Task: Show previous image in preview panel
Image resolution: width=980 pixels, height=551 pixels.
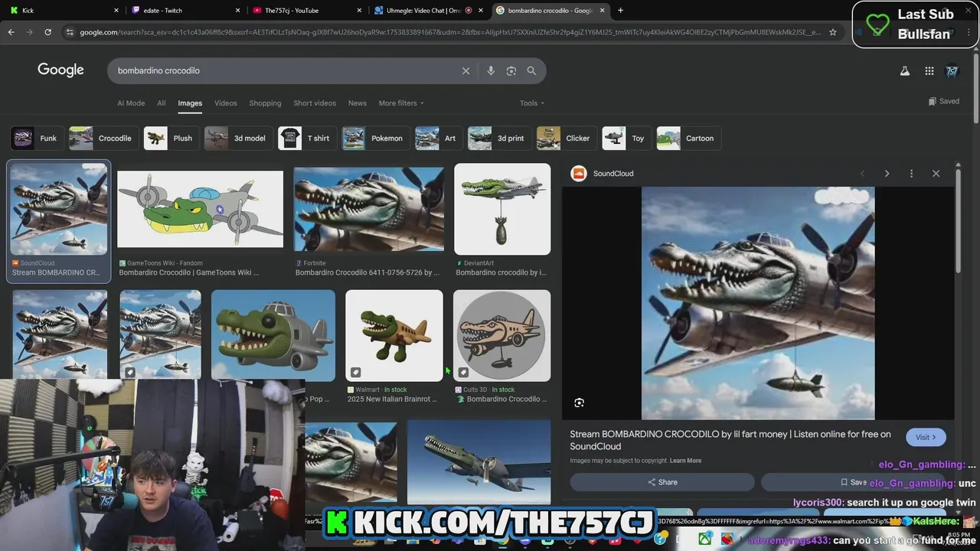Action: point(862,174)
